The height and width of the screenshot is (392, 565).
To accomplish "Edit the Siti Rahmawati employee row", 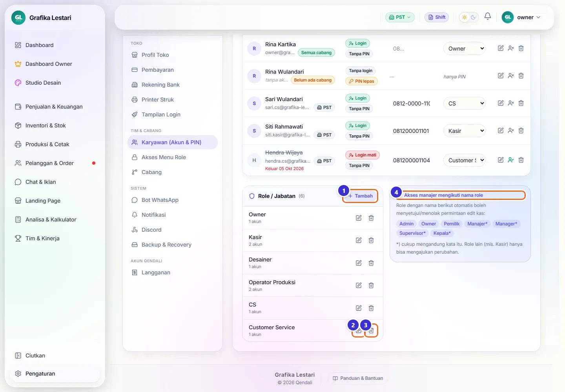I will (501, 131).
